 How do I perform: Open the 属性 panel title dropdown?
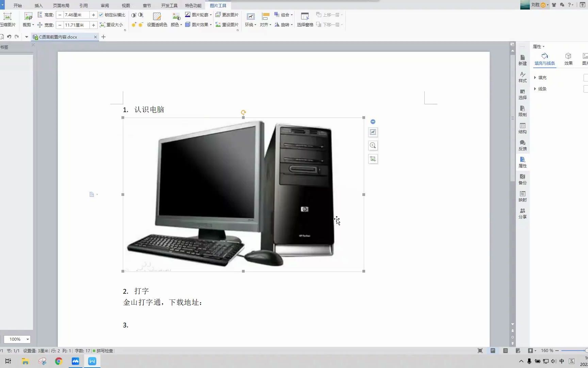click(539, 46)
